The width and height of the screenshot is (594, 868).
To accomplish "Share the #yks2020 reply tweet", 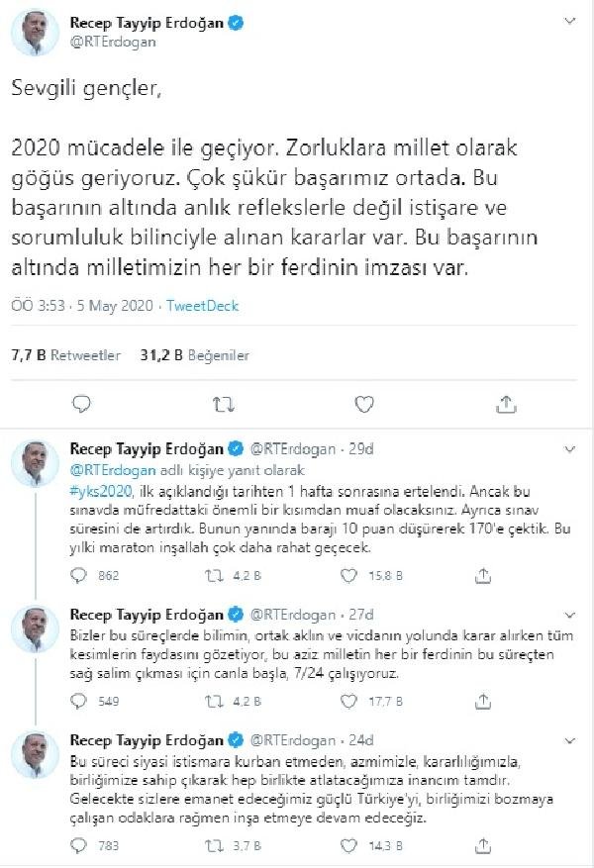I will click(484, 574).
